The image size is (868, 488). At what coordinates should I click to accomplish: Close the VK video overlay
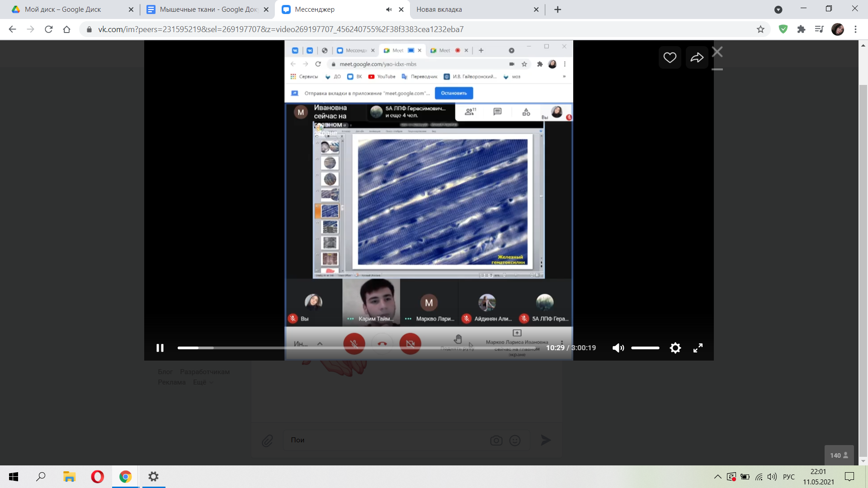click(717, 52)
